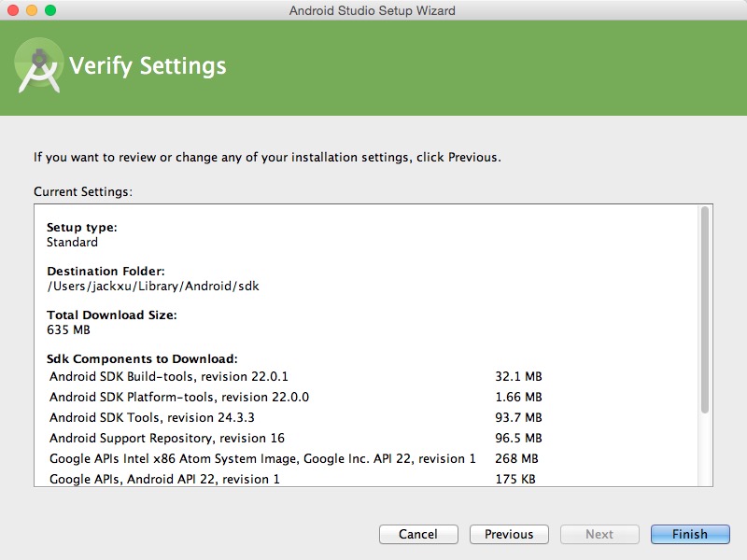The image size is (747, 560).
Task: Minimize the Setup Wizard window
Action: coord(32,10)
